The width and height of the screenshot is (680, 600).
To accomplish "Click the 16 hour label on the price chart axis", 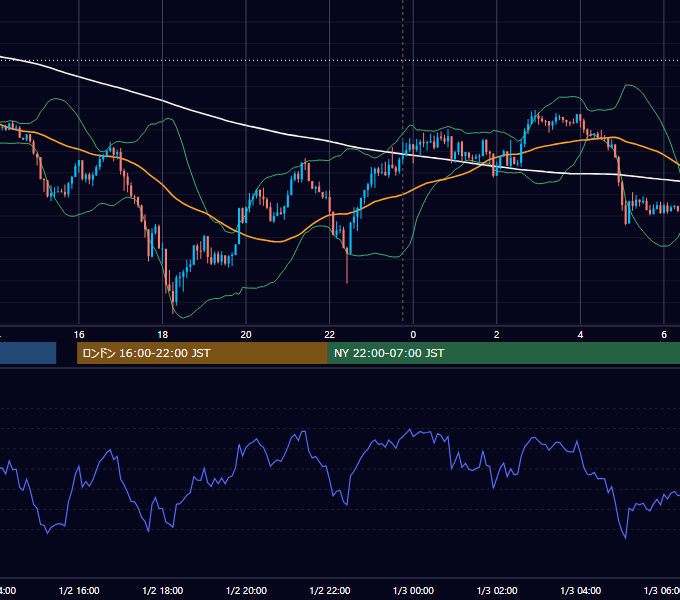I will click(79, 335).
